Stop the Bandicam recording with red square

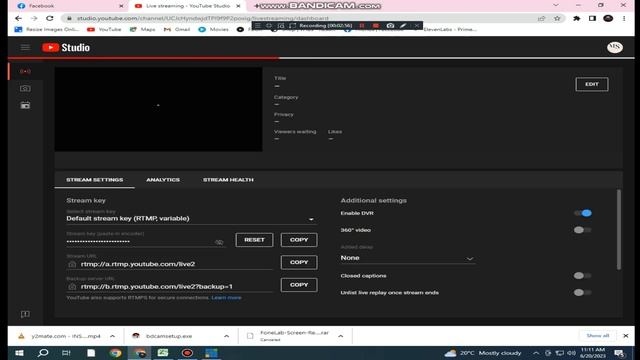(376, 25)
